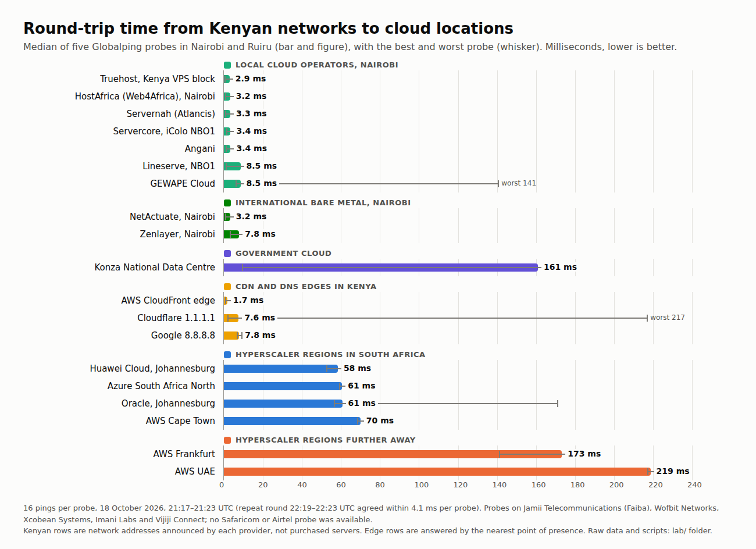
Task: Select the Azure South Africa North label
Action: point(161,386)
